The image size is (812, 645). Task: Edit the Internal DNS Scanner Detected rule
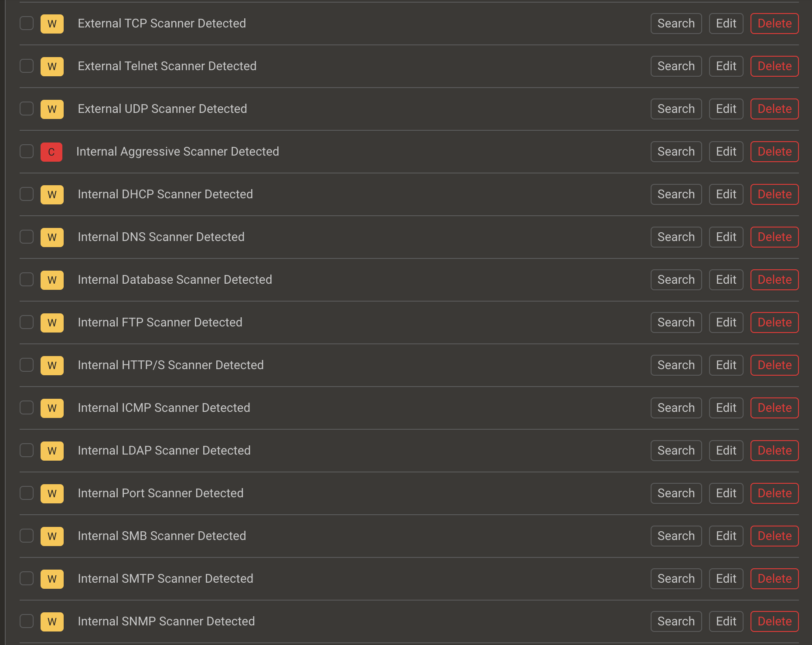tap(726, 237)
